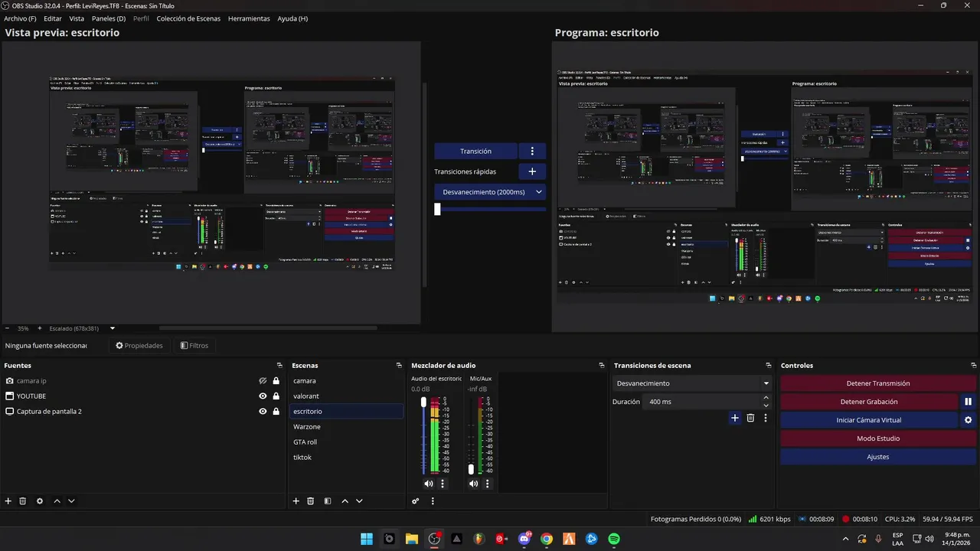Hide the YOUTUBE source

pos(263,396)
